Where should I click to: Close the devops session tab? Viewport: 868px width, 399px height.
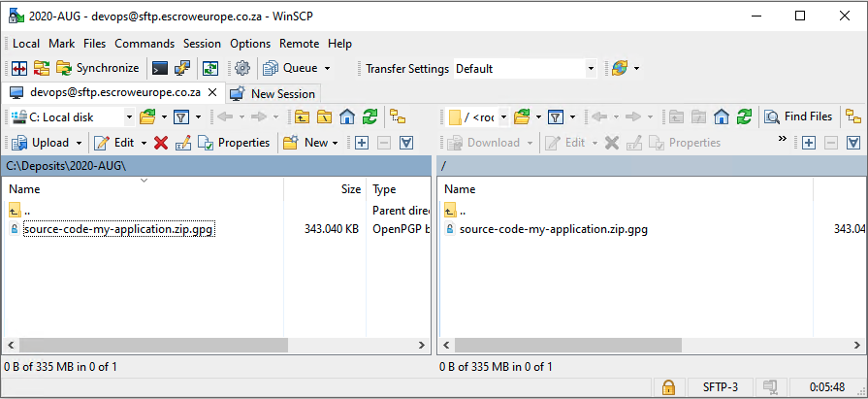[x=212, y=92]
